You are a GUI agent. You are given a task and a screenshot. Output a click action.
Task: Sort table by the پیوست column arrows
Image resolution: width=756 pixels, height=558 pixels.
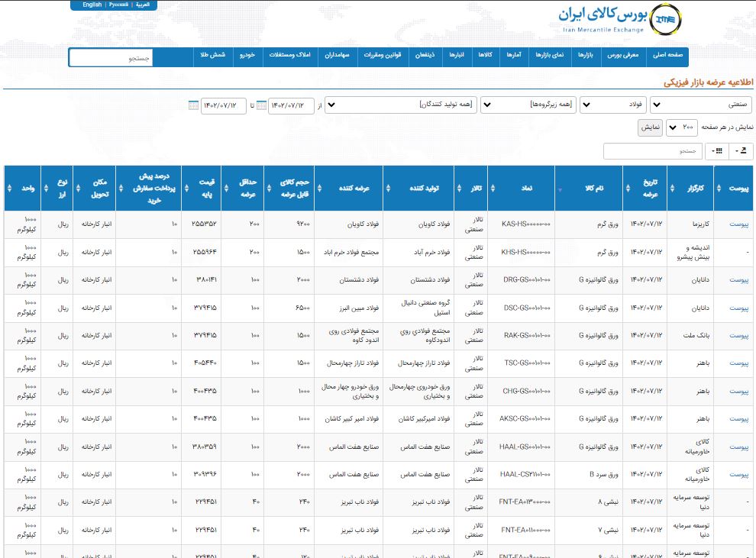click(x=719, y=189)
